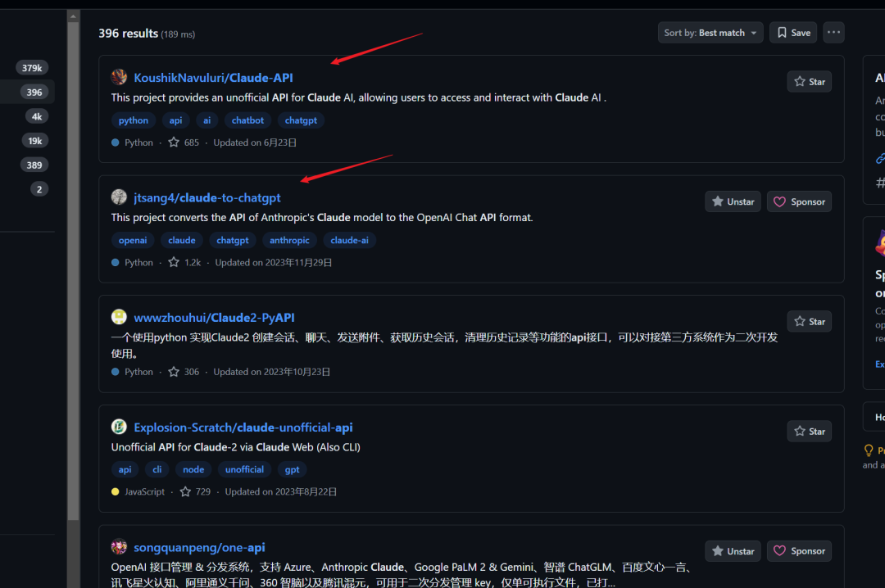This screenshot has width=885, height=588.
Task: Select api tag under claude-unofficial-api
Action: point(125,469)
